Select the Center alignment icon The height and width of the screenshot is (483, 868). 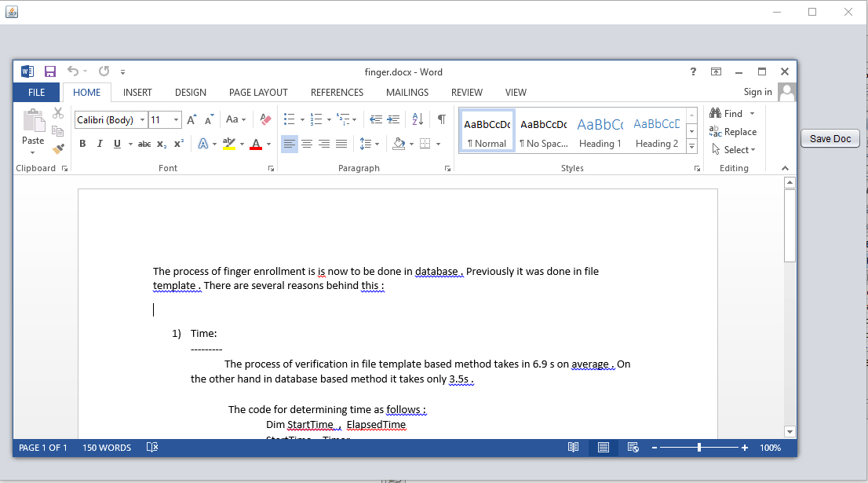[306, 143]
